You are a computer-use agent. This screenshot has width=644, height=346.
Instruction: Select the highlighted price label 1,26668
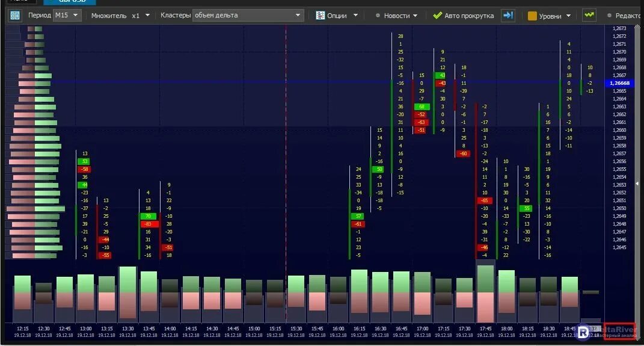[619, 83]
